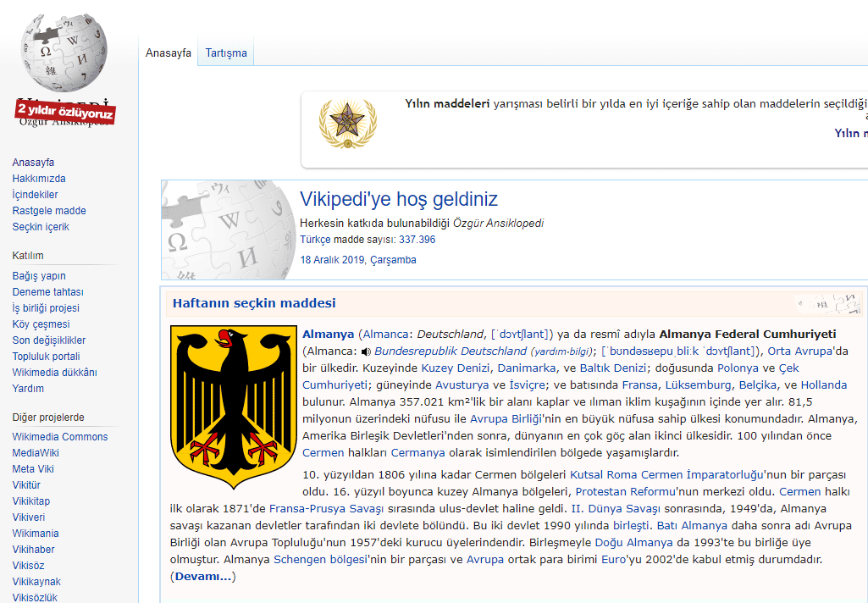868x603 pixels.
Task: Select the Anasayfa tab
Action: pyautogui.click(x=169, y=53)
